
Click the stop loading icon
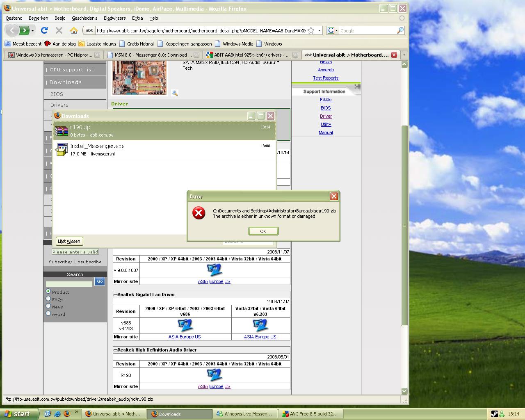coord(59,30)
